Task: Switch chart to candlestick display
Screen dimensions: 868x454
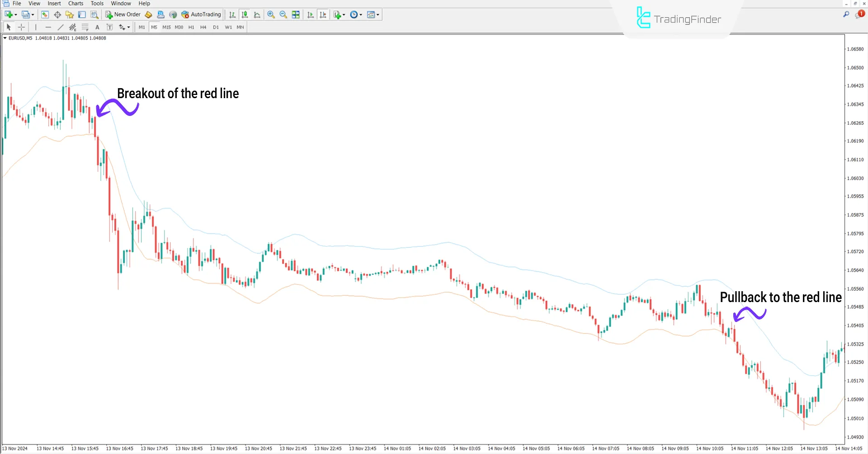Action: [244, 14]
